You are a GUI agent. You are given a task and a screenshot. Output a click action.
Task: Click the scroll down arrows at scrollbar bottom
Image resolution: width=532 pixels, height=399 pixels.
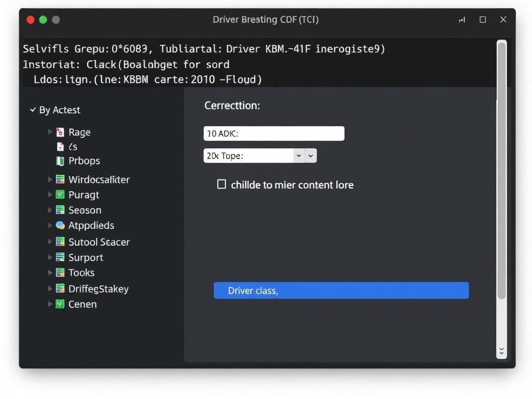pyautogui.click(x=501, y=351)
